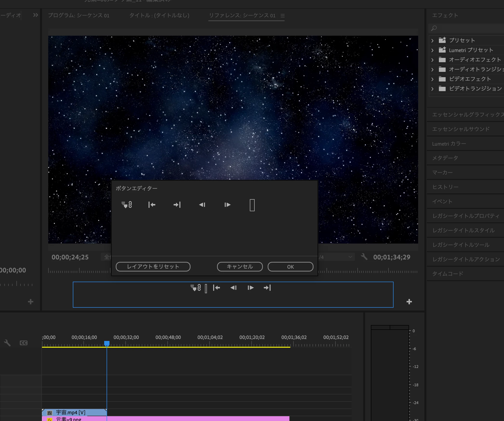Open Button Editor plus icon in reference monitor
This screenshot has height=421, width=504.
409,302
